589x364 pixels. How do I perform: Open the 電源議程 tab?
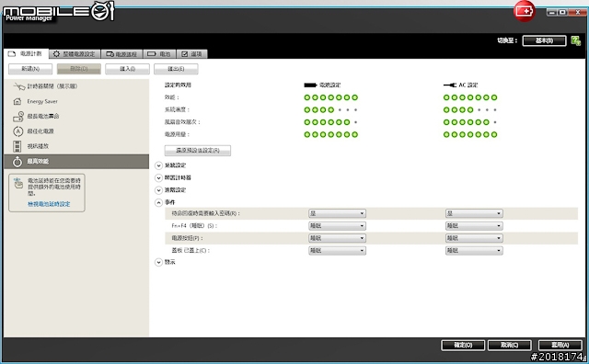(x=121, y=54)
